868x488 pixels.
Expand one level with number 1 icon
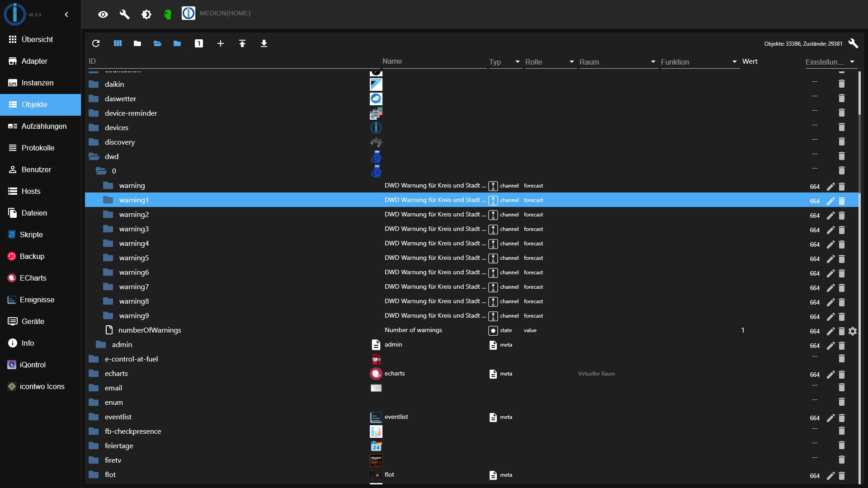(199, 43)
